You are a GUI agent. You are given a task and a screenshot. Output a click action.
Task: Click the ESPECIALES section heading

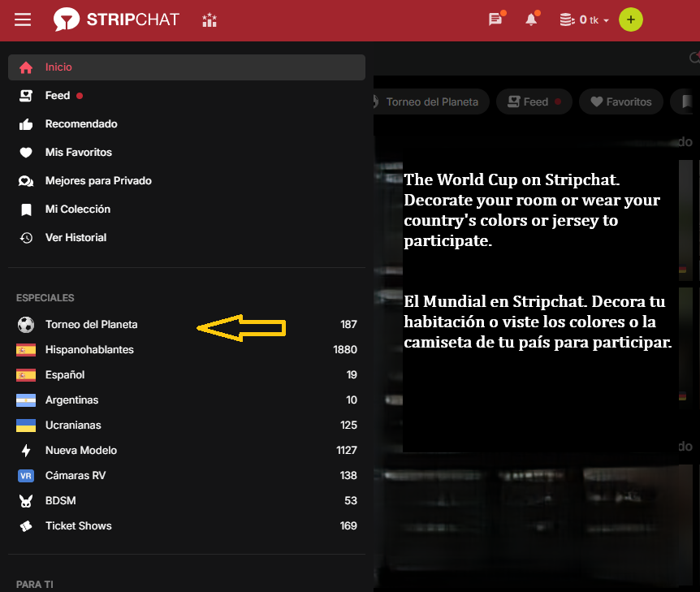(45, 298)
